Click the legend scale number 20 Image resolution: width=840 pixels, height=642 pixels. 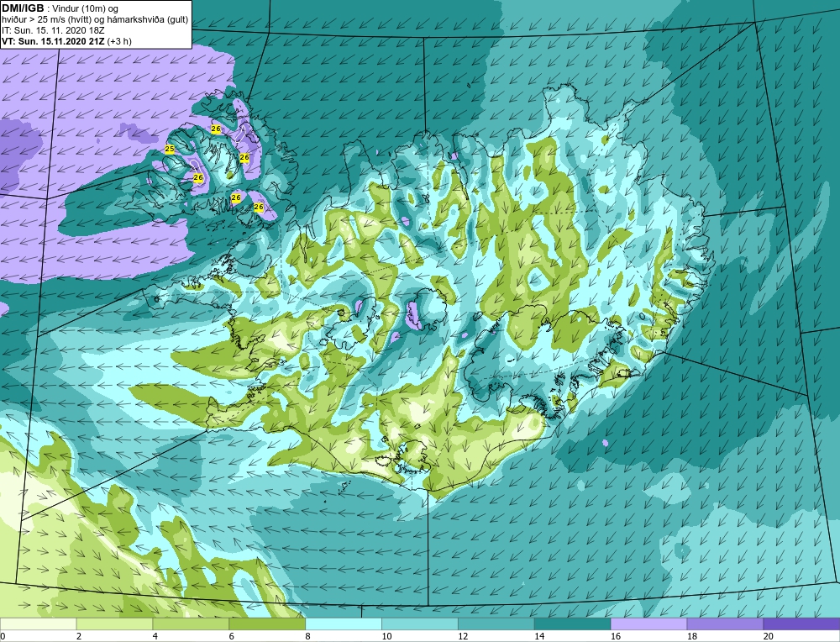[769, 636]
